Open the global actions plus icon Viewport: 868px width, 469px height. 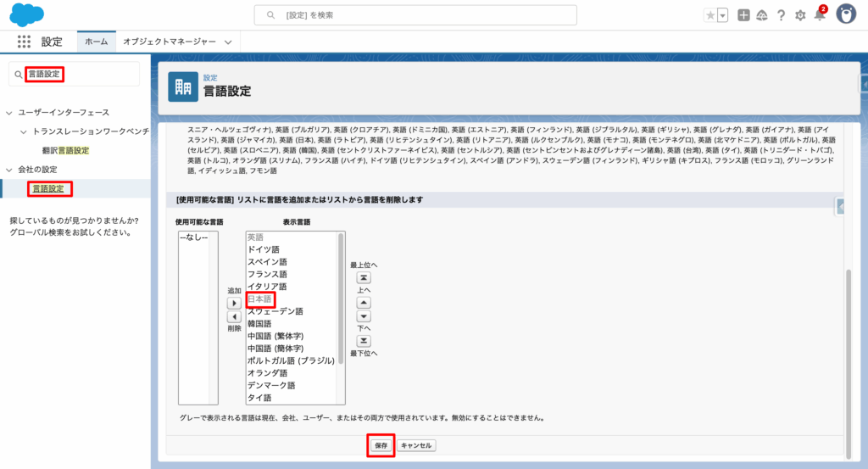pyautogui.click(x=743, y=15)
